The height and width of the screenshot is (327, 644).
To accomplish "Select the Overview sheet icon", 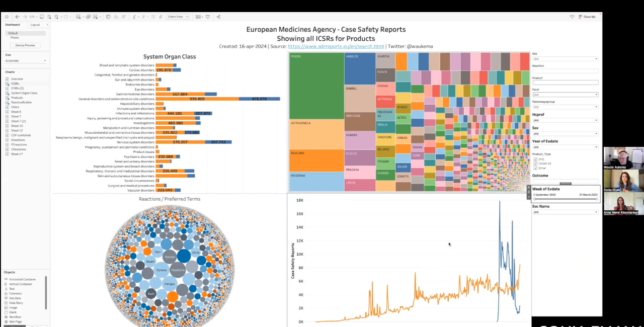I will [7, 79].
